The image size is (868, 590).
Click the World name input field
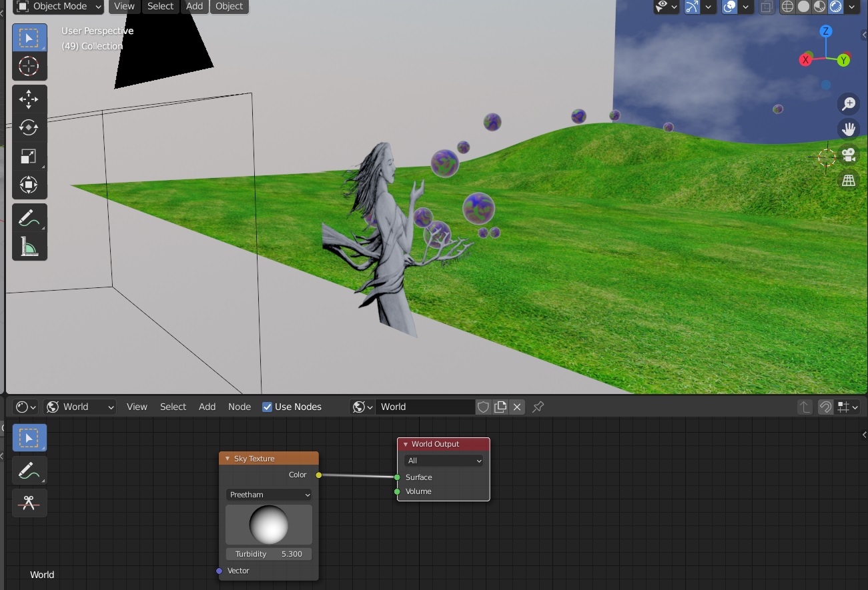point(426,407)
